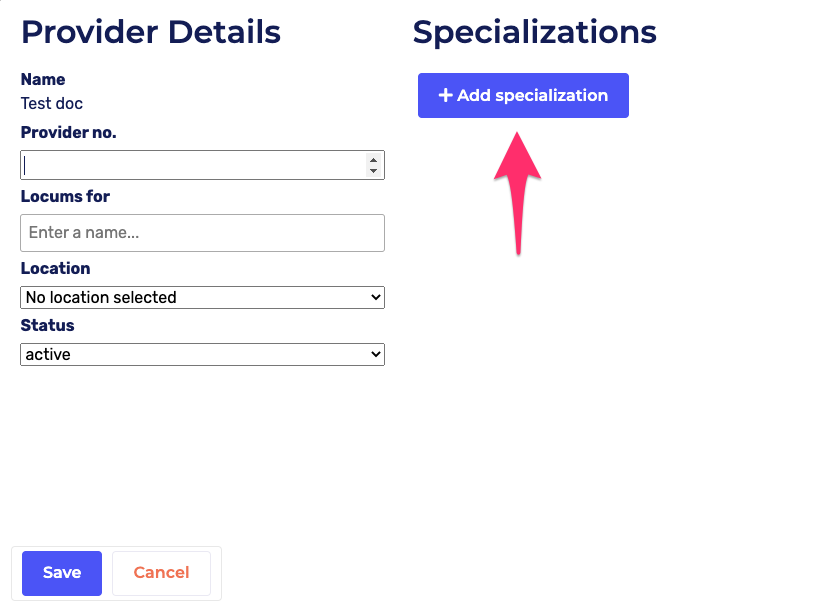The height and width of the screenshot is (613, 827).
Task: Click the plus icon on Add specialization
Action: [x=446, y=96]
